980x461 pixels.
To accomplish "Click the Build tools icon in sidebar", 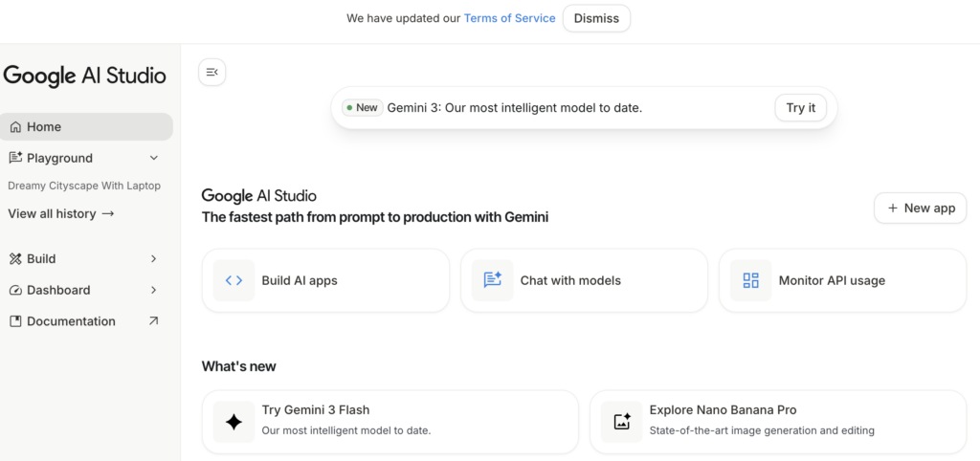I will (15, 259).
